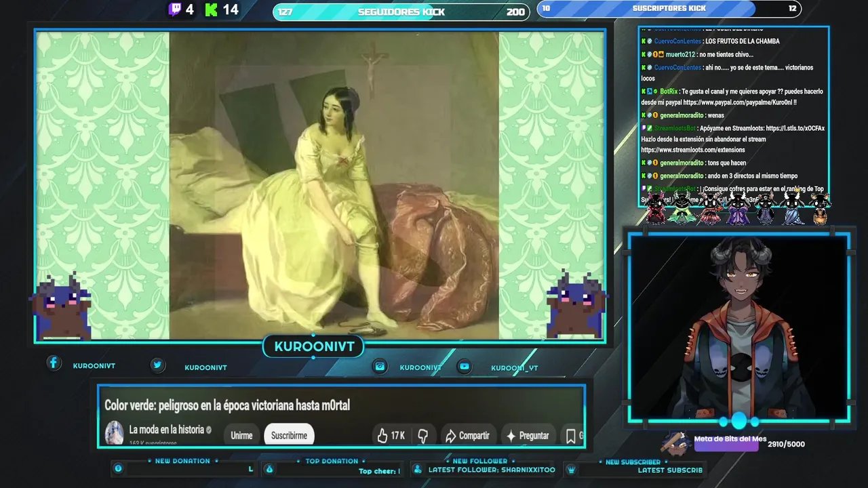This screenshot has height=488, width=868.
Task: Click the Victorian woman painting in the video
Action: click(x=334, y=185)
